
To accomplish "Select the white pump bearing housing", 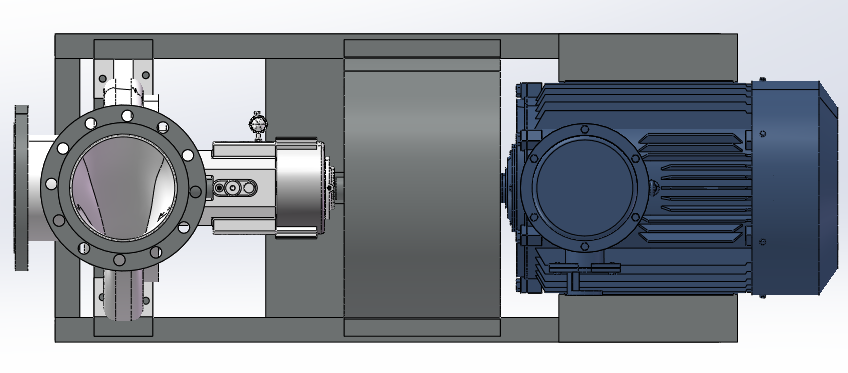I will (300, 188).
